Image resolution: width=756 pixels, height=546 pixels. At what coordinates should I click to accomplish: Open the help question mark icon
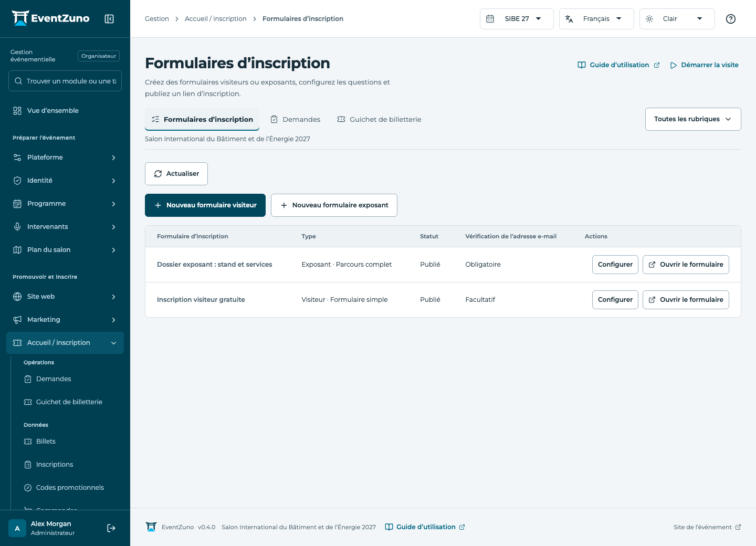point(731,19)
